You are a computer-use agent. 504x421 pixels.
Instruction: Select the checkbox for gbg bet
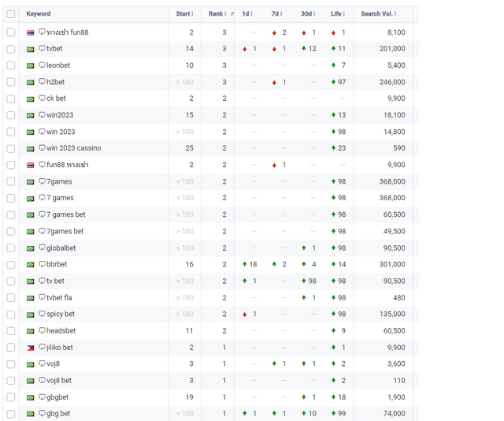point(10,414)
